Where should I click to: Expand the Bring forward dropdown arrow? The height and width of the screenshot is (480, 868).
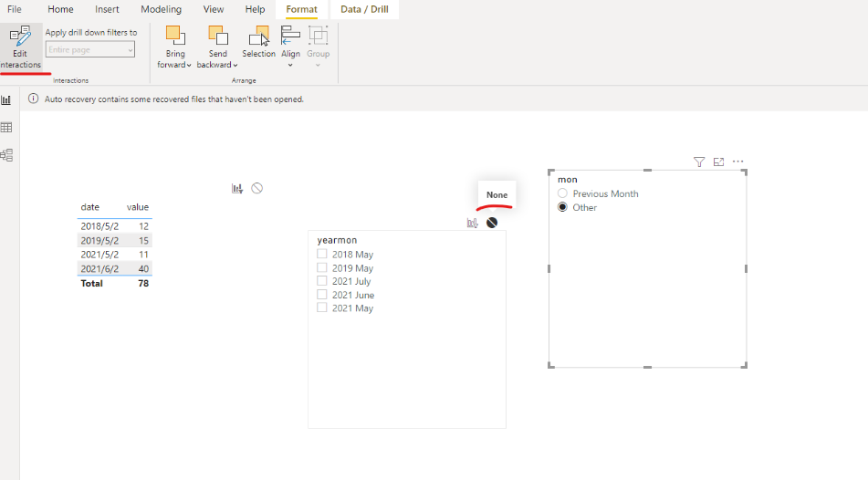[x=189, y=66]
